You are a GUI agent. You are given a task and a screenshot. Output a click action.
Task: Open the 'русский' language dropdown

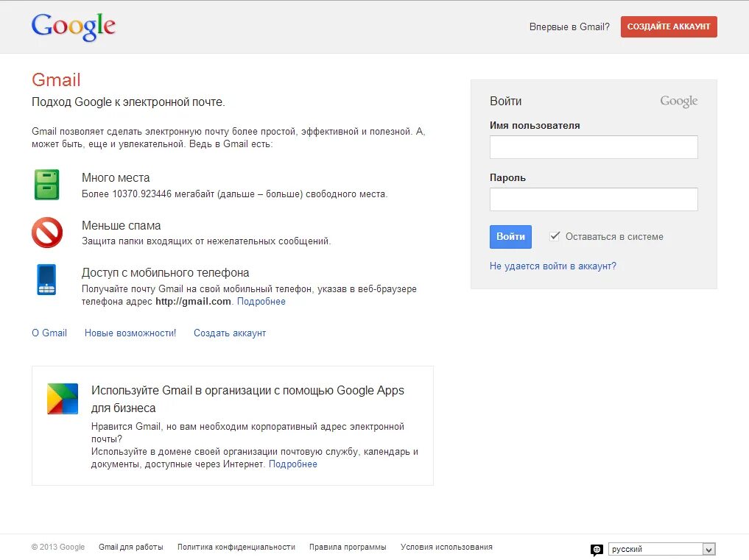[661, 549]
